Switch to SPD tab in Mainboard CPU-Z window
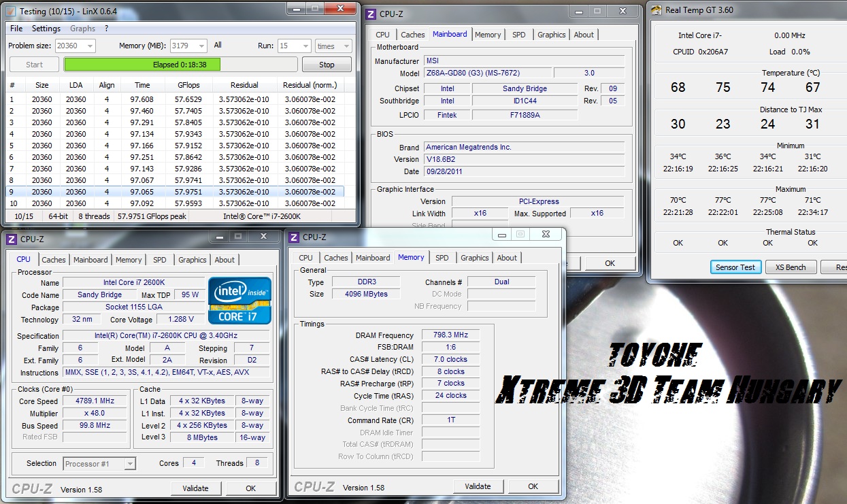Image resolution: width=847 pixels, height=504 pixels. 518,35
